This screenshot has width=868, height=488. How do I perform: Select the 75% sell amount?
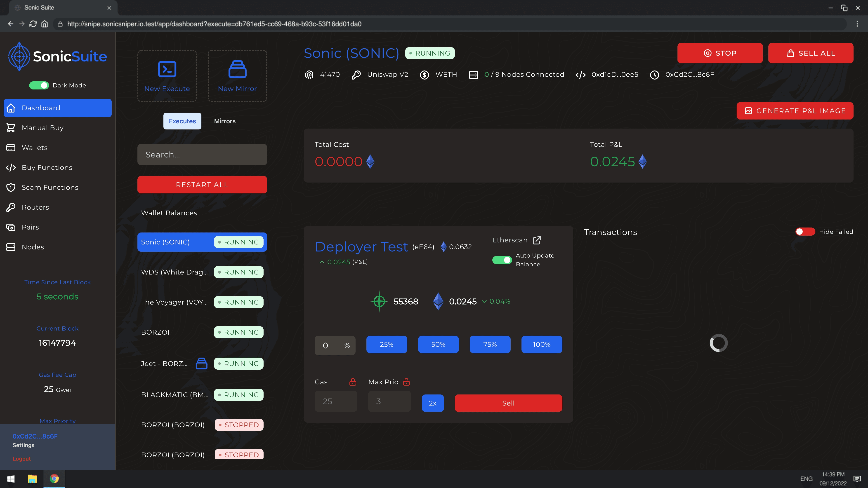click(x=490, y=345)
